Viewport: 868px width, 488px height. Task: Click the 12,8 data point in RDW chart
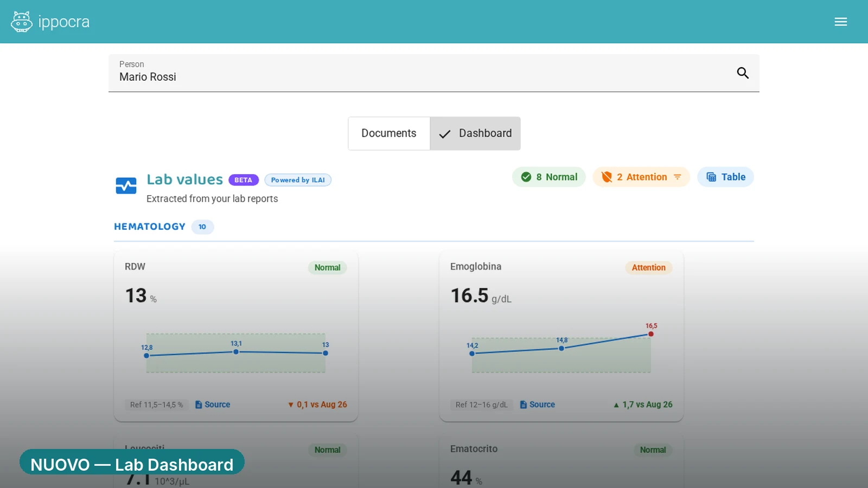pyautogui.click(x=146, y=356)
